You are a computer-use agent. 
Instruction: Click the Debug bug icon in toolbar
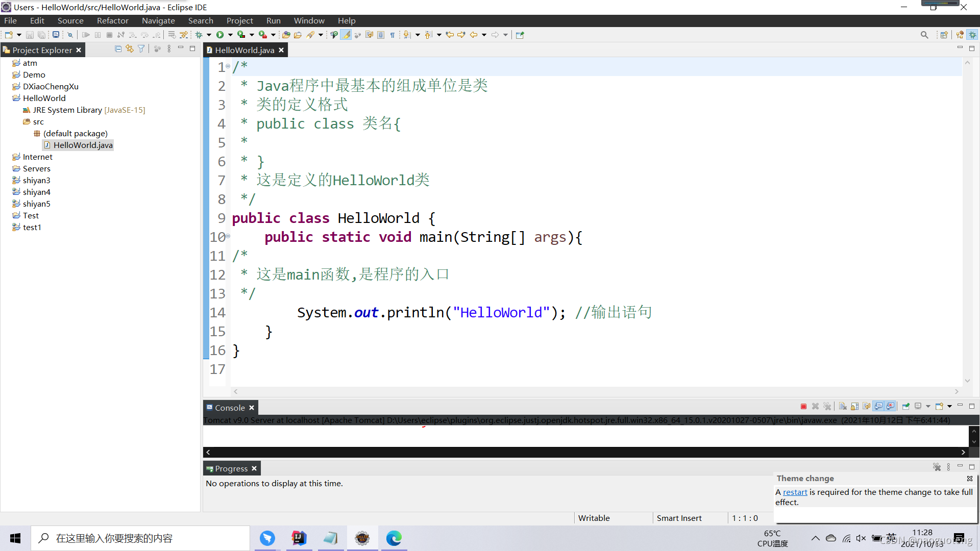tap(199, 35)
